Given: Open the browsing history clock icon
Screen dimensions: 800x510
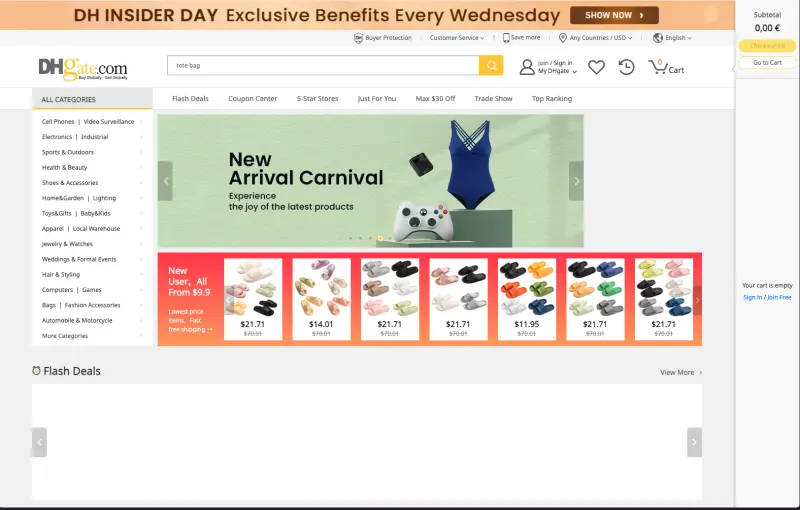Looking at the screenshot, I should pos(626,67).
